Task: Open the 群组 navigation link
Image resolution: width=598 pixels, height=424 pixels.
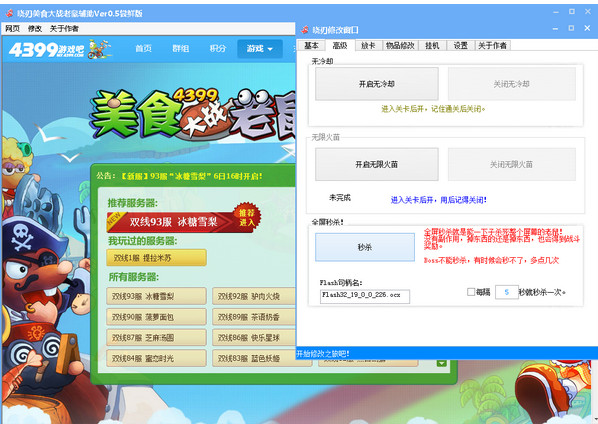Action: pos(180,48)
